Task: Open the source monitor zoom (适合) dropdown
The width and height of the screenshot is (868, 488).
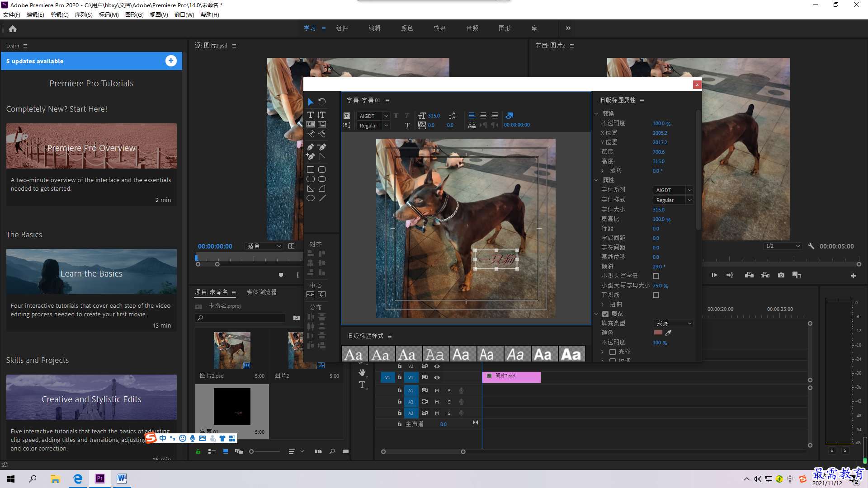Action: point(264,246)
